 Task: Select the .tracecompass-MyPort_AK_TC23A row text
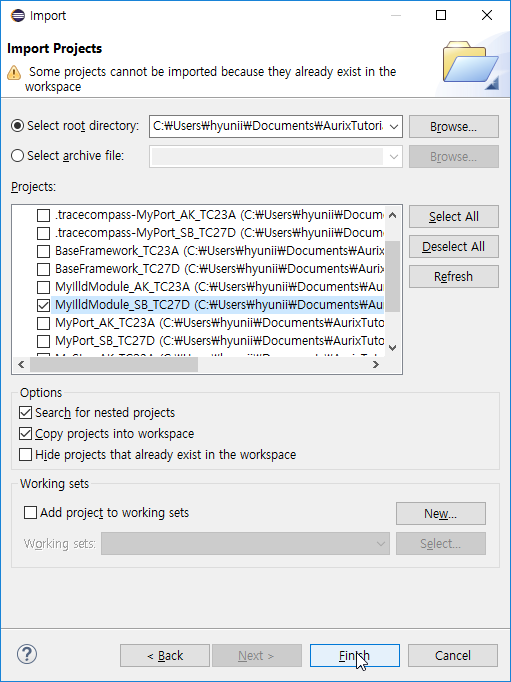coord(219,215)
